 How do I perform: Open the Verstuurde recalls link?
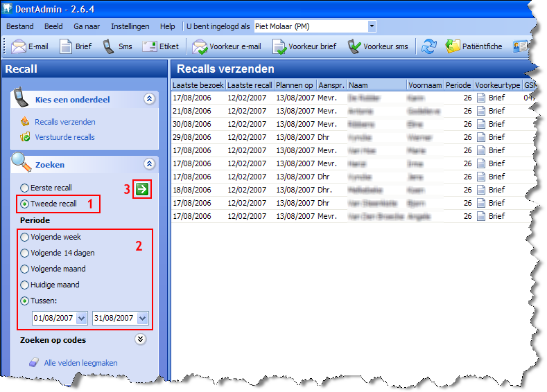coord(64,137)
